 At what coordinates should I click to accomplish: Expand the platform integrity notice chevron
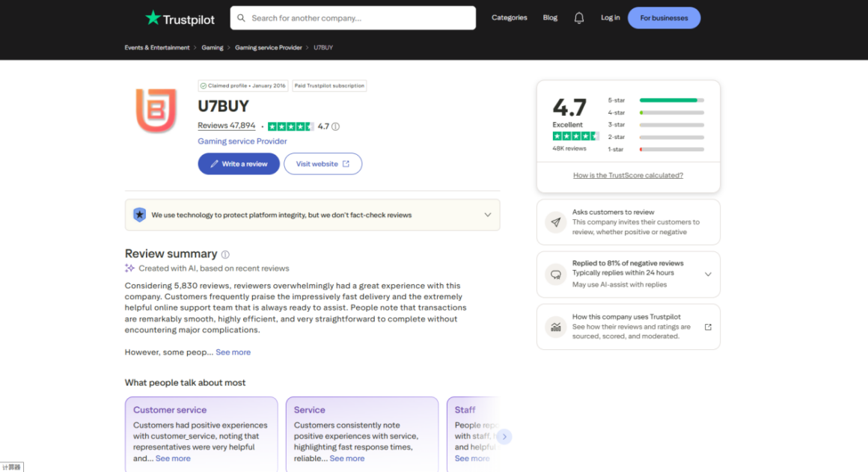click(x=488, y=215)
